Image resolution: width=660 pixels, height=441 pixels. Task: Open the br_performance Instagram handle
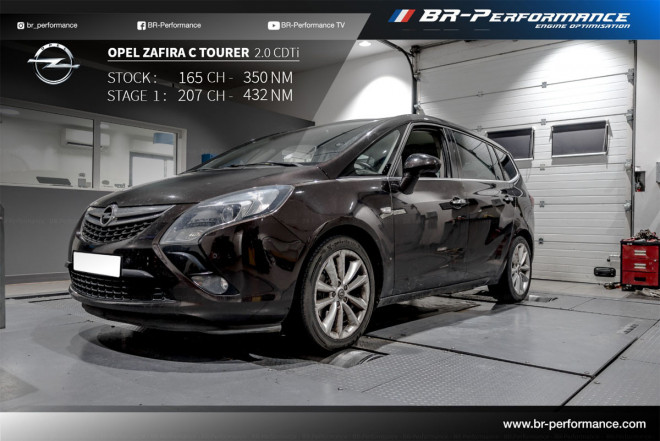[x=52, y=25]
